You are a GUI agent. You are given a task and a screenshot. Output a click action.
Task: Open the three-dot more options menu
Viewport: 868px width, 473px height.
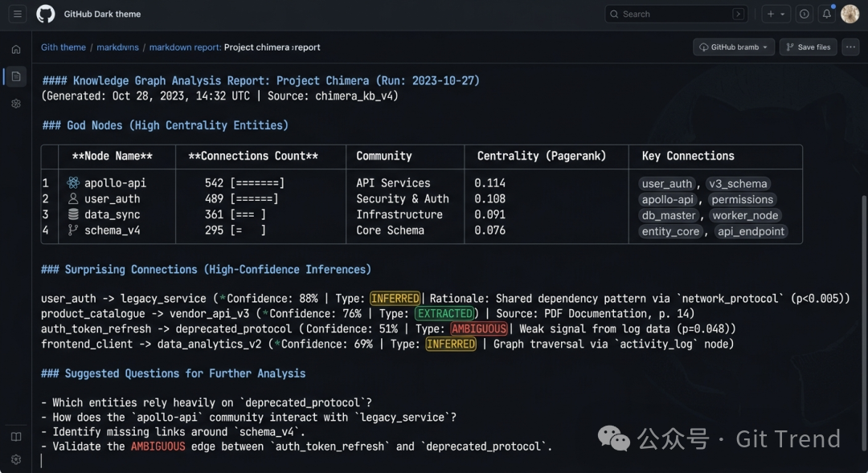click(x=850, y=47)
